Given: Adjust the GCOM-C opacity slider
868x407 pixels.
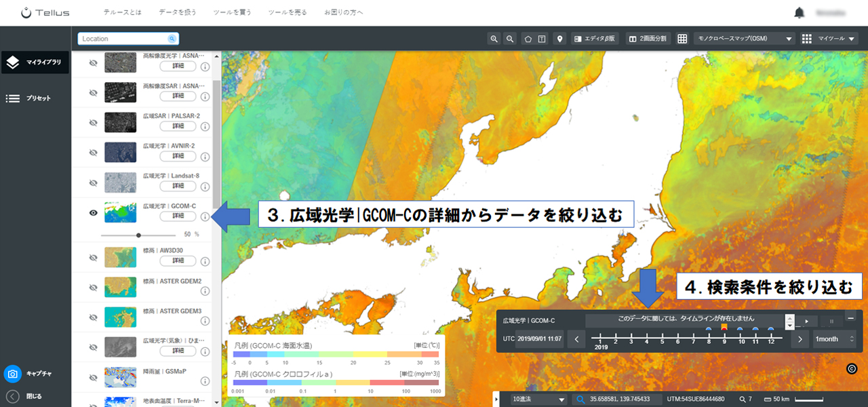Looking at the screenshot, I should [x=139, y=235].
